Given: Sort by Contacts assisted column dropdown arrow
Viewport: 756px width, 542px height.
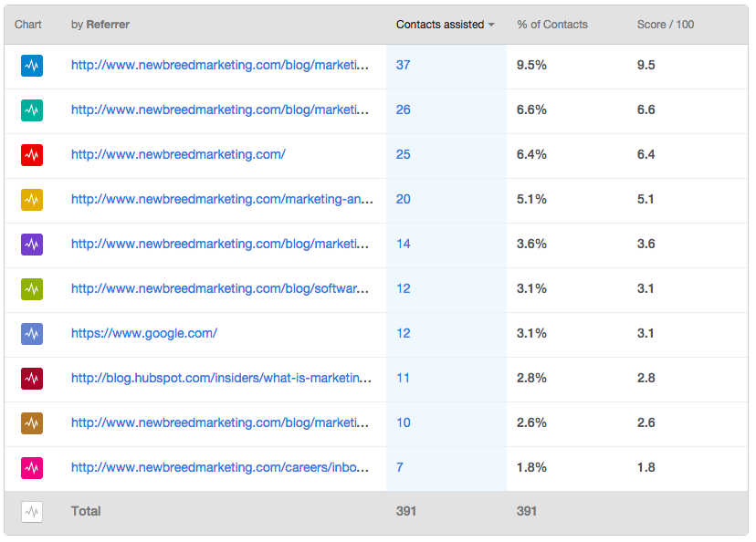Looking at the screenshot, I should coord(491,25).
